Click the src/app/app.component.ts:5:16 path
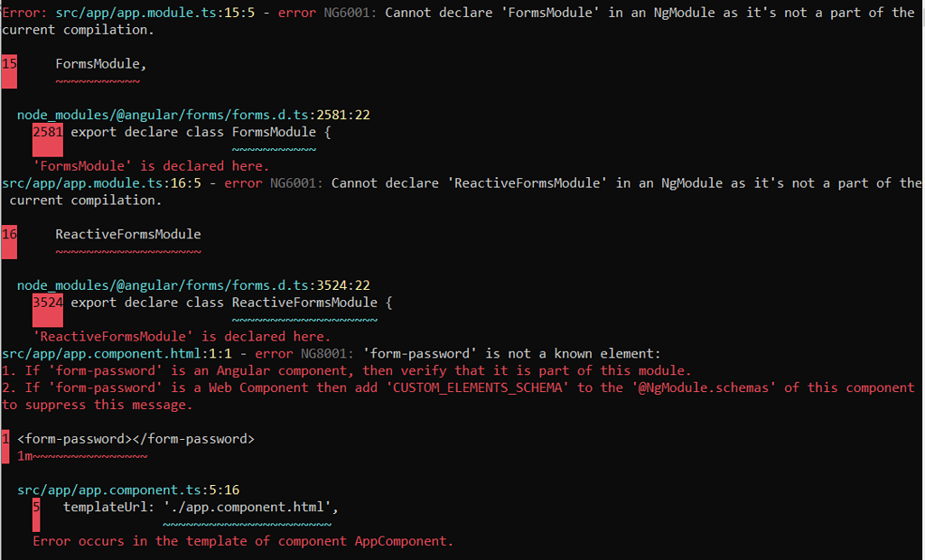925x560 pixels. [128, 490]
